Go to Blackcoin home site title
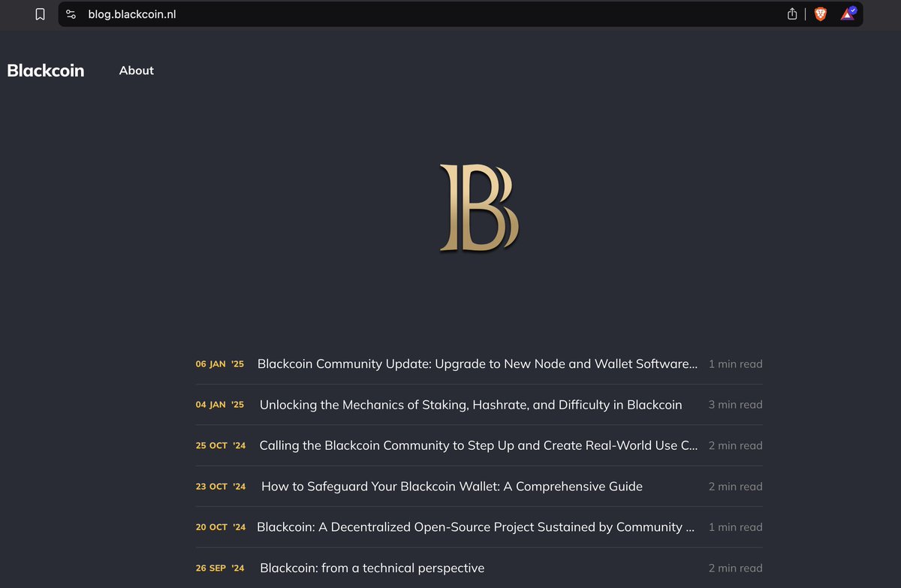Screen dimensions: 901x588 pos(46,71)
